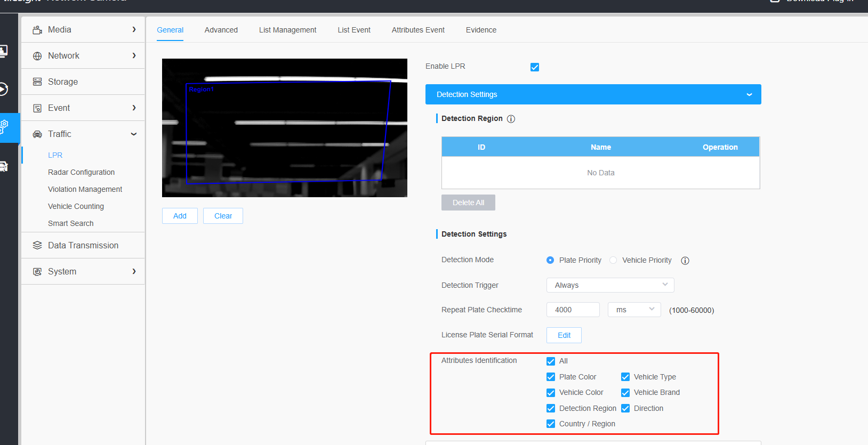The width and height of the screenshot is (868, 445).
Task: Select the Settings gears icon in dark rail
Action: click(4, 127)
